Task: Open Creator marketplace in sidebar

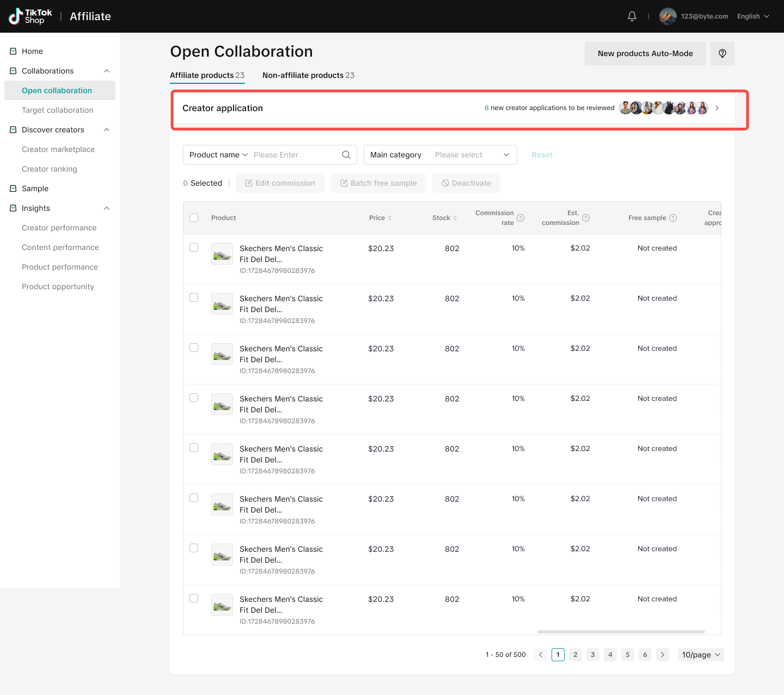Action: pos(58,149)
